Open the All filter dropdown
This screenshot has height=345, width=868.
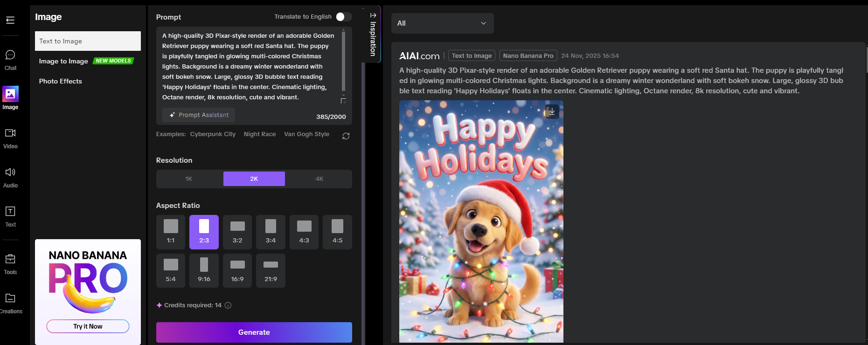click(442, 23)
